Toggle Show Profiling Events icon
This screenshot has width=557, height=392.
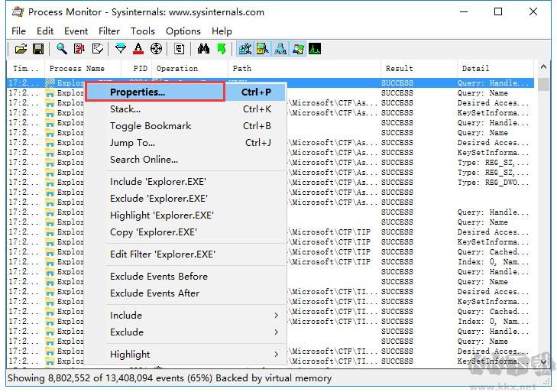315,49
